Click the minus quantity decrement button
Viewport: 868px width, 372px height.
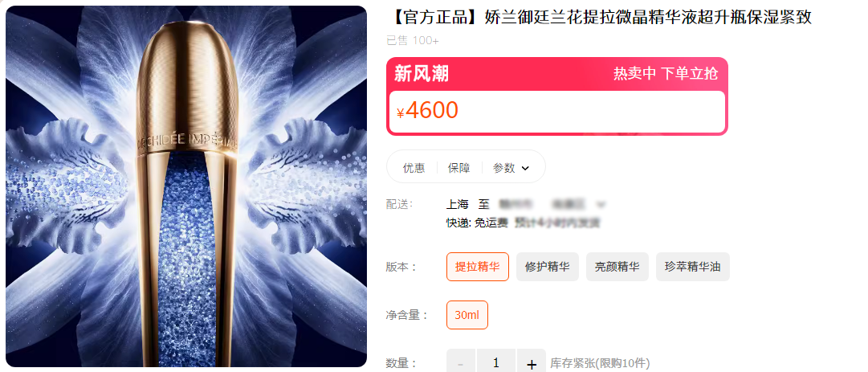click(x=461, y=363)
